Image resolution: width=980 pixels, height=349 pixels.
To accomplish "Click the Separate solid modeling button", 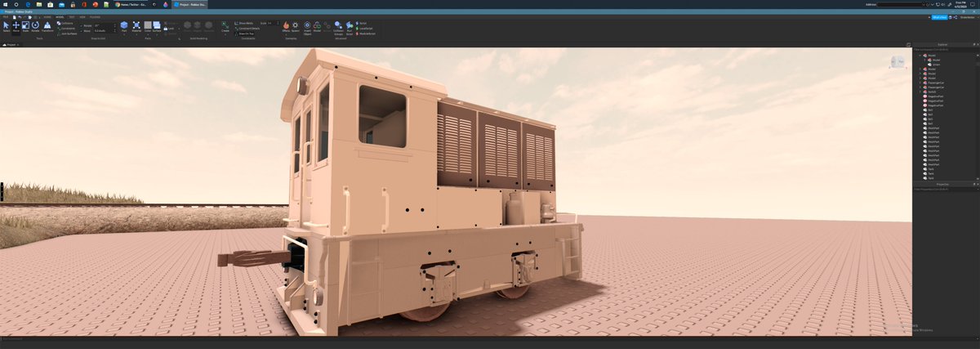I will click(208, 27).
